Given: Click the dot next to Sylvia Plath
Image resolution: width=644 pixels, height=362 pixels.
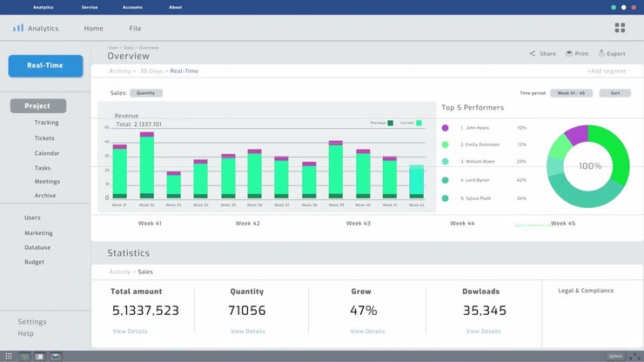Looking at the screenshot, I should coord(445,198).
